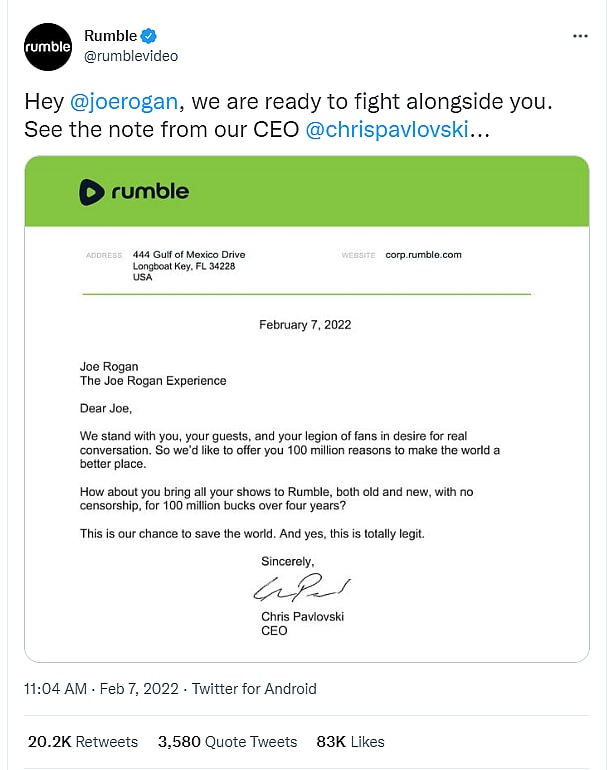Image resolution: width=610 pixels, height=770 pixels.
Task: Click the blue verified badge
Action: 150,36
